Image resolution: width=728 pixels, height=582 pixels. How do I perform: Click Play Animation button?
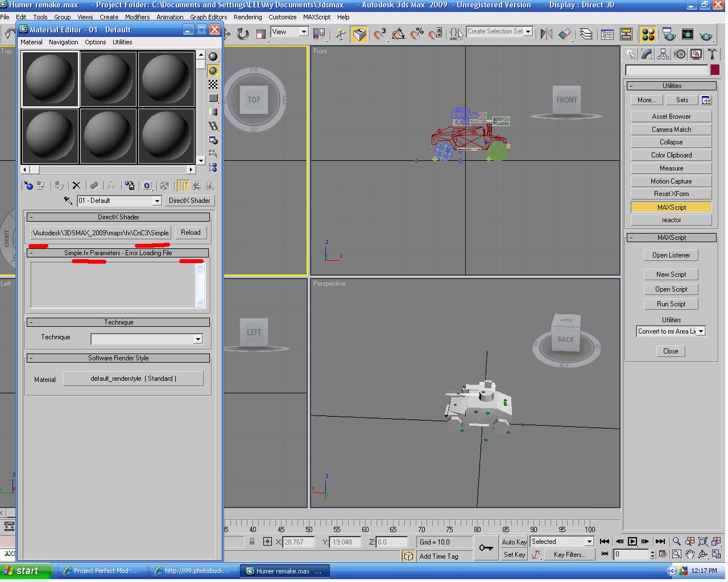tap(632, 542)
